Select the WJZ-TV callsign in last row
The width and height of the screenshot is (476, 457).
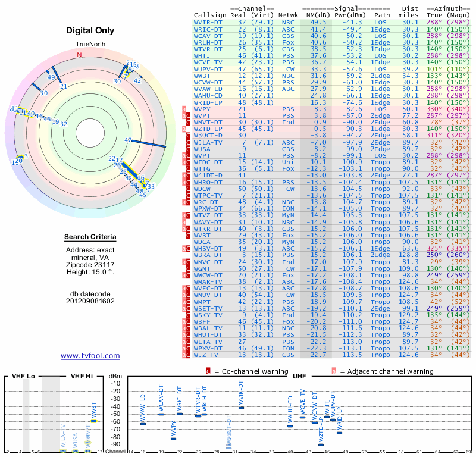click(206, 355)
